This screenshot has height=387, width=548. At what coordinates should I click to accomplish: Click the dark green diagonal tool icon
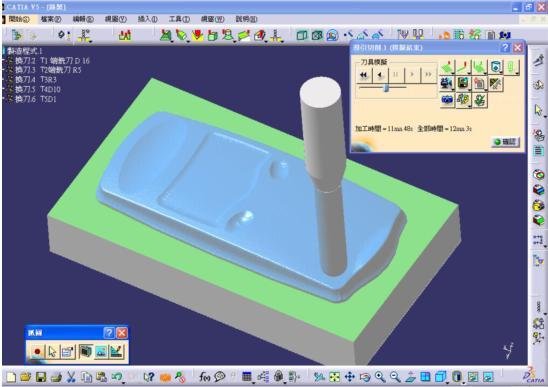click(x=496, y=84)
